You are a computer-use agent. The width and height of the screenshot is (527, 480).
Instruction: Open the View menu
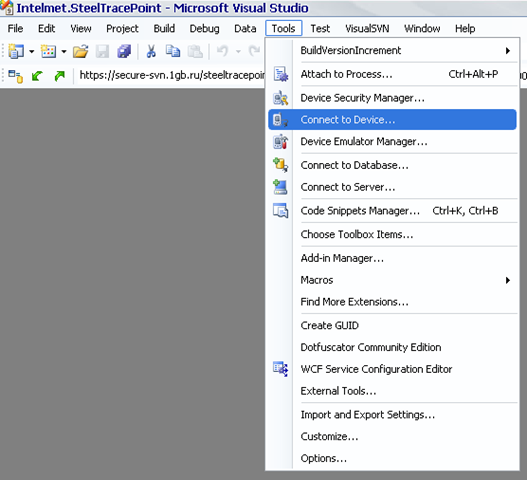[81, 29]
